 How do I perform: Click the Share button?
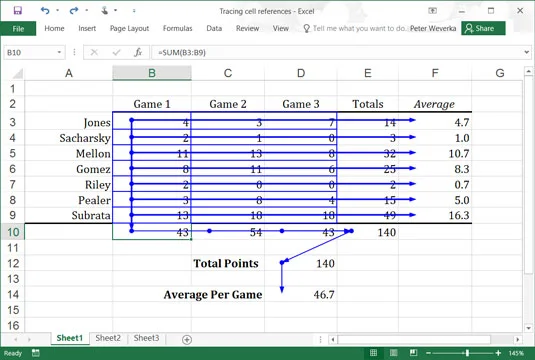(x=483, y=28)
